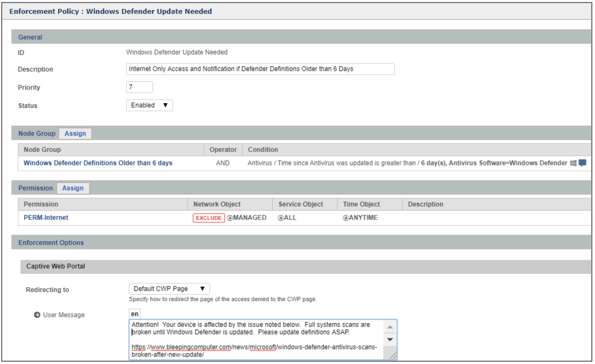Image resolution: width=595 pixels, height=364 pixels.
Task: Click the arrow icon beside User Message
Action: click(x=37, y=315)
